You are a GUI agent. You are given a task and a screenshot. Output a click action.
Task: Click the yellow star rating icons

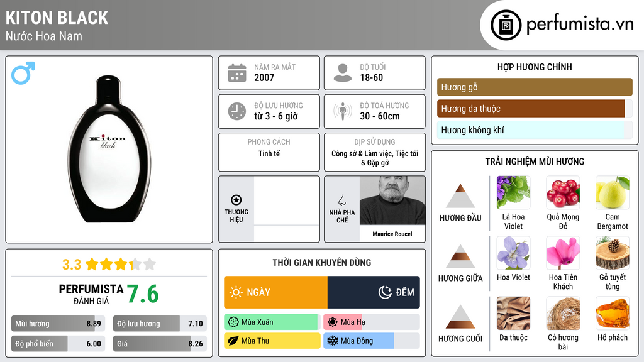[121, 264]
